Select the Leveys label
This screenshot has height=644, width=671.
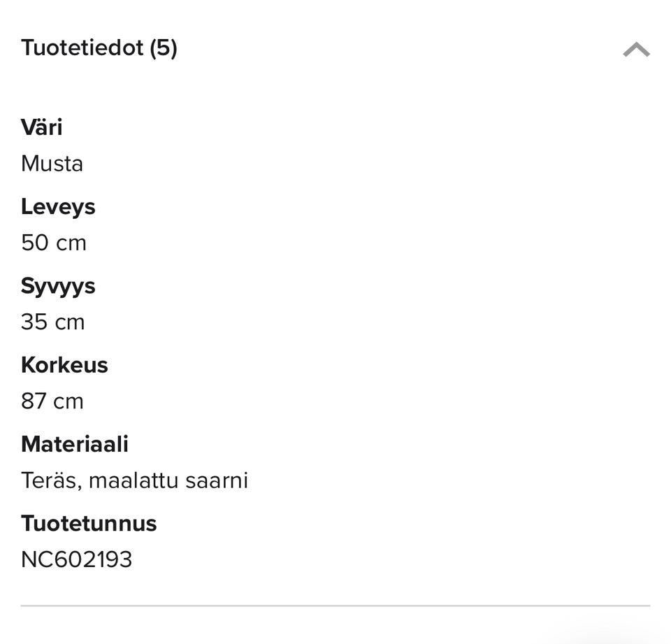[58, 207]
